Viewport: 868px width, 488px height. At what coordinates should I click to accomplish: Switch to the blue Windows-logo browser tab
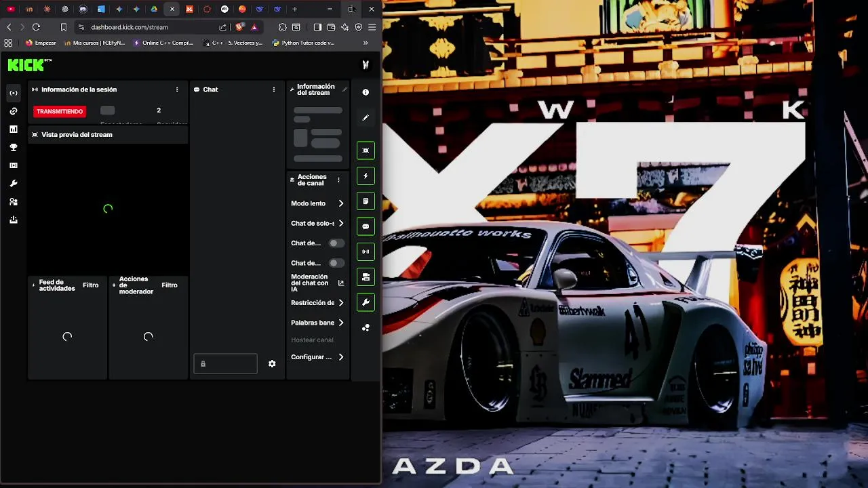[x=101, y=9]
